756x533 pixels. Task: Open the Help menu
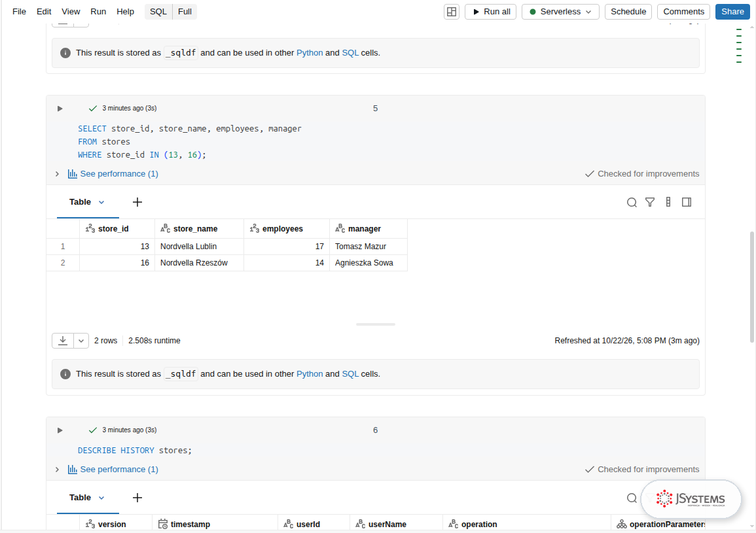pos(126,12)
